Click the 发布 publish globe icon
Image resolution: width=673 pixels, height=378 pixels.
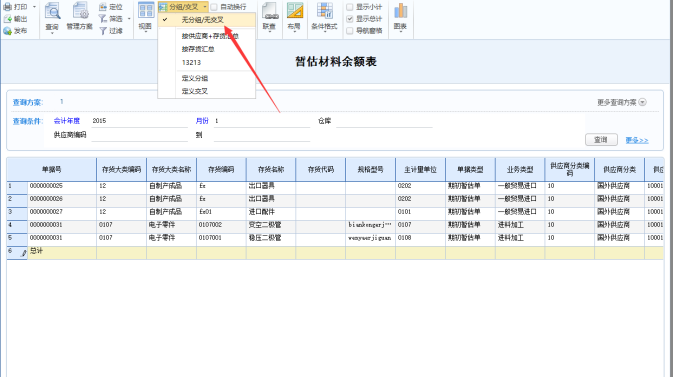point(7,30)
